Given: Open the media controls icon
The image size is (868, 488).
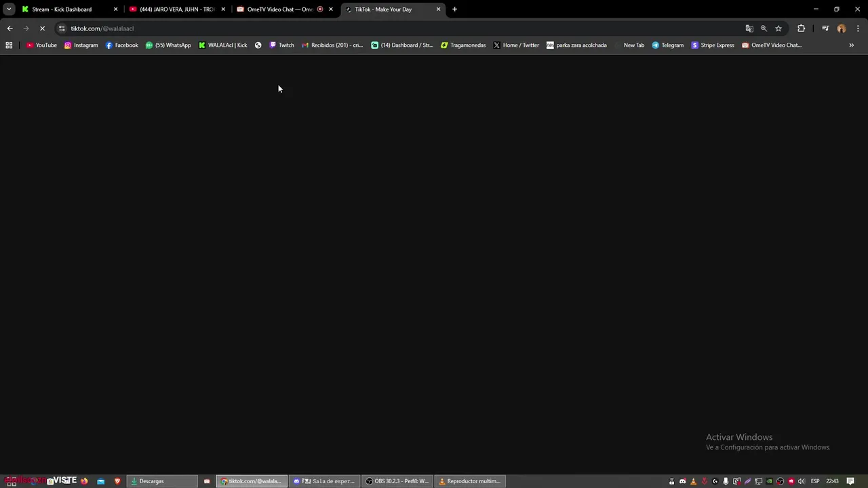Looking at the screenshot, I should (825, 28).
